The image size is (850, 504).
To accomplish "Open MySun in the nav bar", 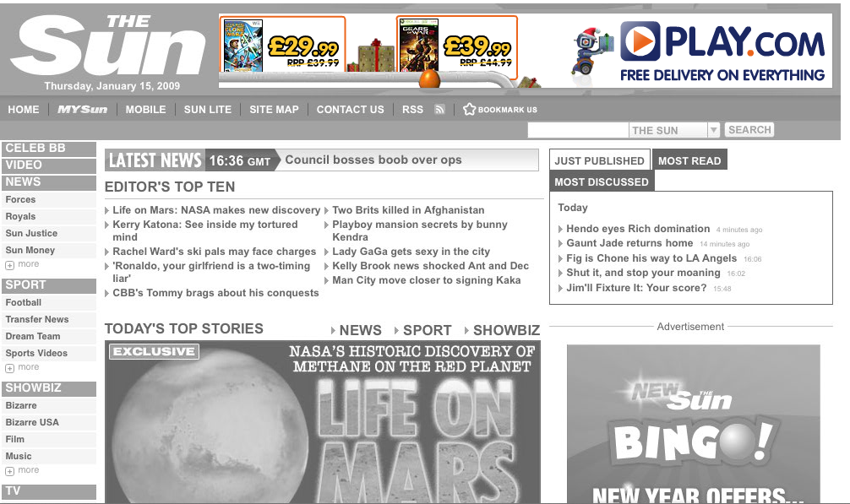I will click(83, 110).
